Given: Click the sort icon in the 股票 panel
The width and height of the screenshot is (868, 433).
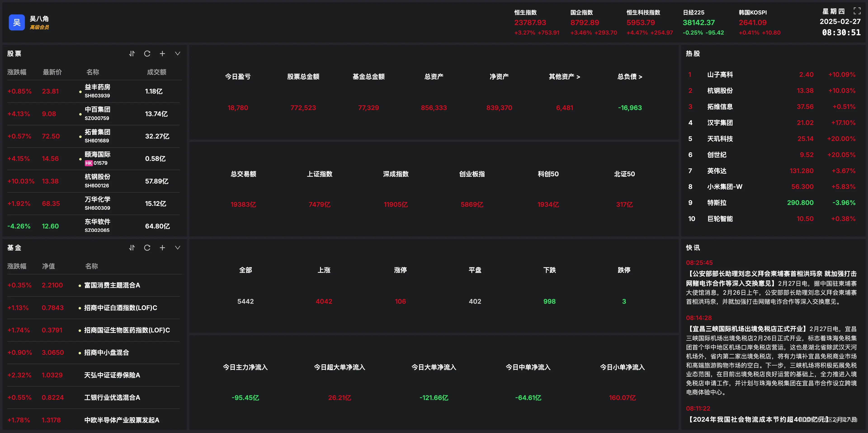Looking at the screenshot, I should point(132,54).
